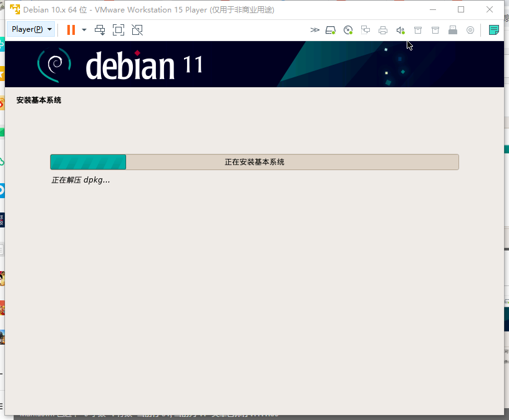Open the hard disk device icon
The width and height of the screenshot is (509, 420).
[331, 30]
